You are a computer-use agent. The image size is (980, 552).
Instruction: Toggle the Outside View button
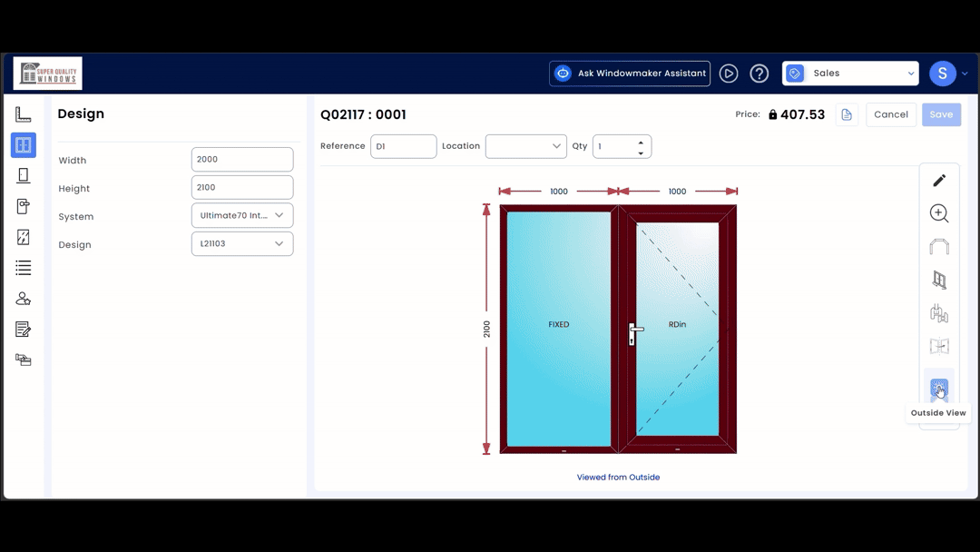(x=939, y=389)
